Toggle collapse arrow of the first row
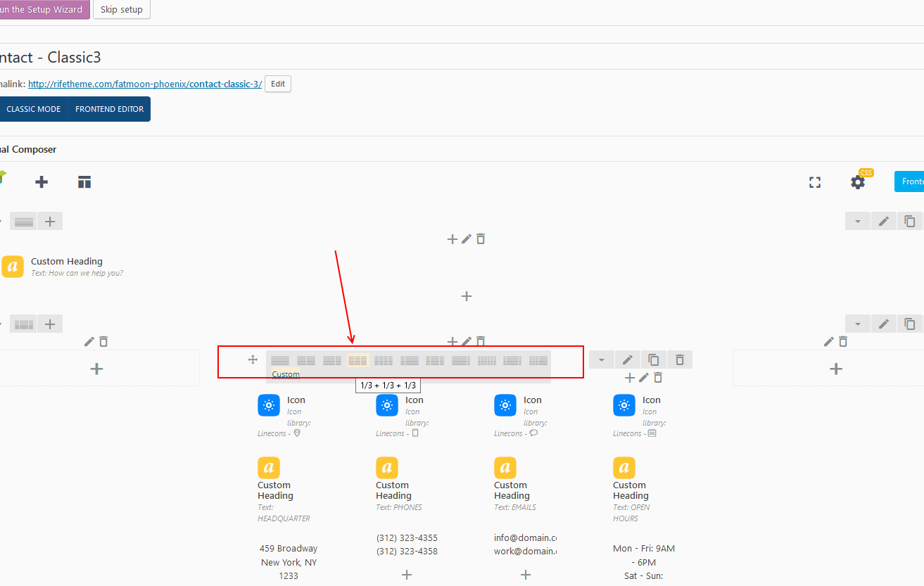This screenshot has height=586, width=924. (858, 221)
